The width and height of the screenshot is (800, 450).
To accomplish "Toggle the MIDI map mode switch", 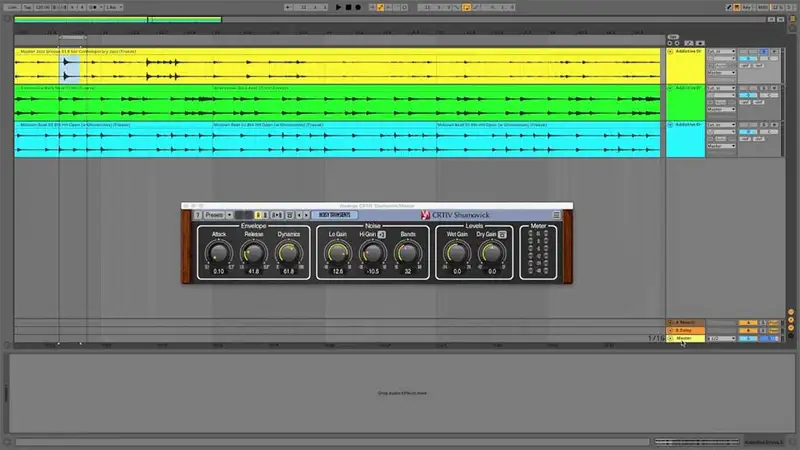I will coord(763,7).
